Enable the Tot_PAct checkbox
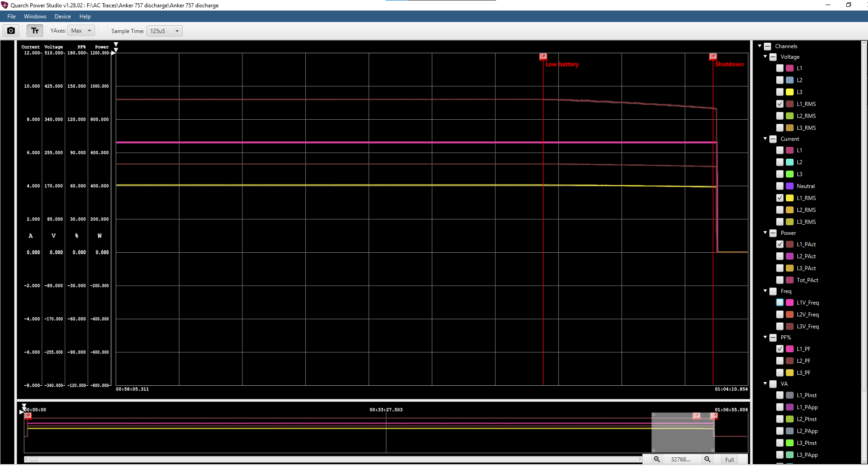Viewport: 868px width, 466px height. (780, 280)
